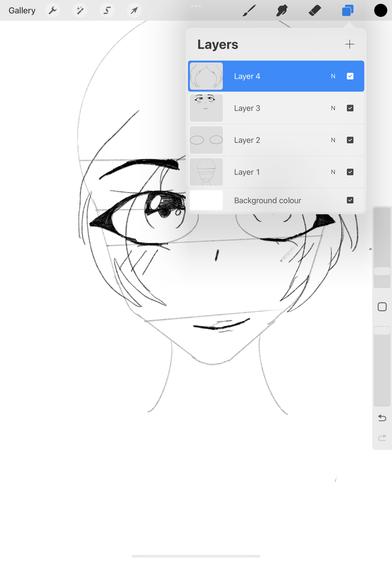The image size is (392, 561).
Task: Add a new layer with the plus button
Action: [x=349, y=44]
